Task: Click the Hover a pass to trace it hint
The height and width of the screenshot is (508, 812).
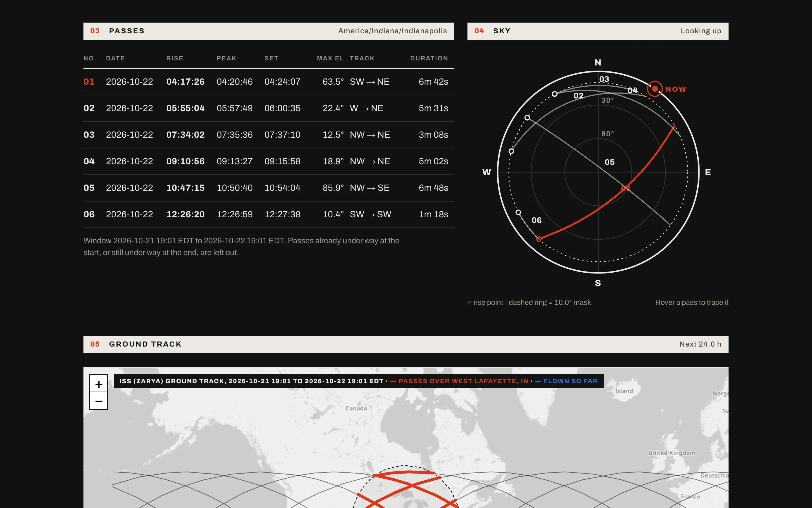Action: (x=692, y=302)
